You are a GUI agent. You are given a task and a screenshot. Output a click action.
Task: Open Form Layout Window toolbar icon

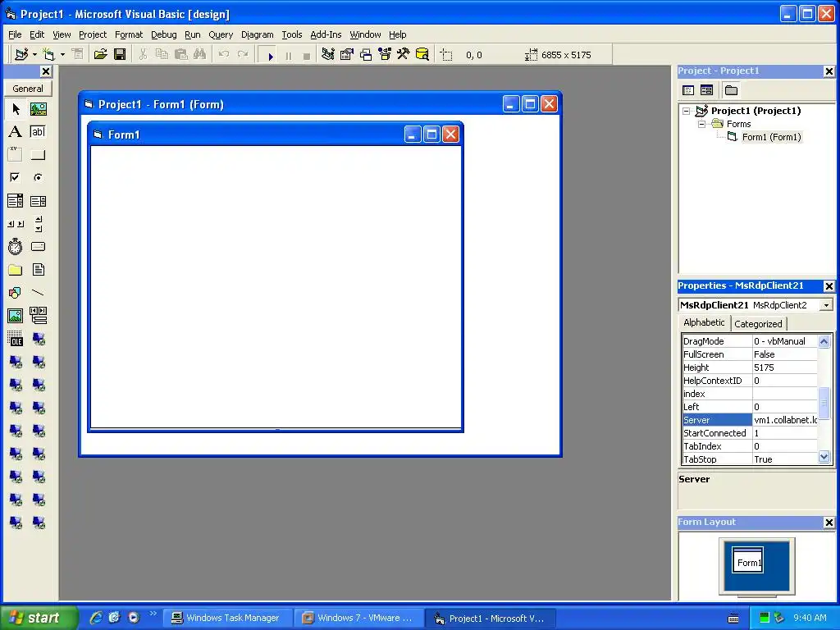pos(366,55)
